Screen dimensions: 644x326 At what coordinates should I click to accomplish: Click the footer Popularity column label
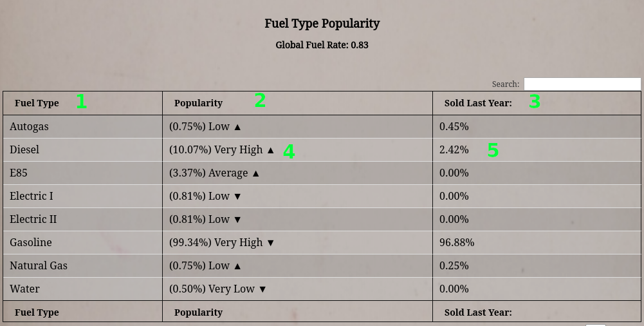tap(198, 312)
